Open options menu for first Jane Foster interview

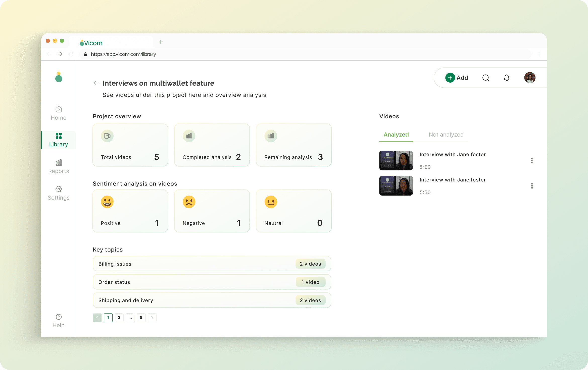(532, 160)
